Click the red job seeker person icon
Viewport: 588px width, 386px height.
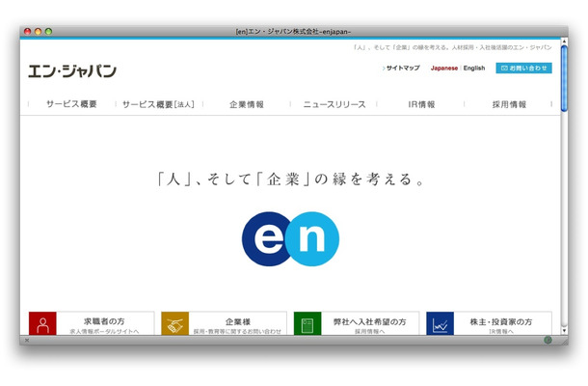(42, 323)
